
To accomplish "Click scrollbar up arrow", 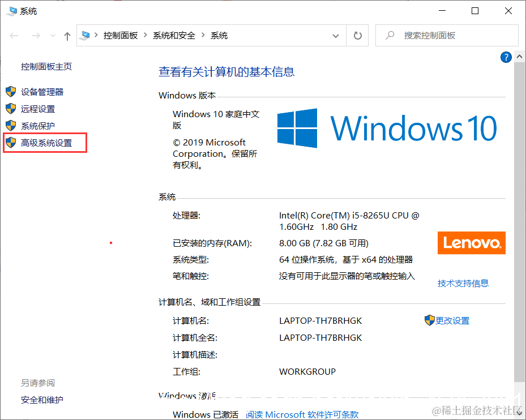I will click(x=519, y=57).
